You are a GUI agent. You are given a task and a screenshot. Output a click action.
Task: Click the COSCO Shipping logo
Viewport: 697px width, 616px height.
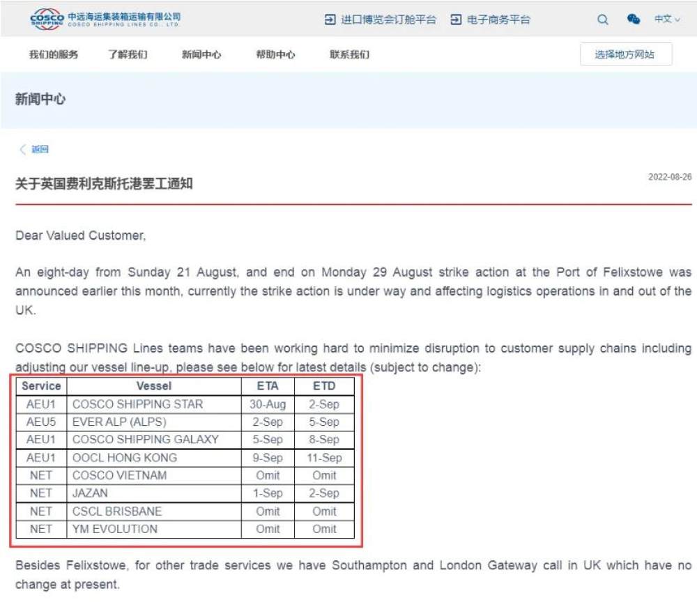pos(47,19)
